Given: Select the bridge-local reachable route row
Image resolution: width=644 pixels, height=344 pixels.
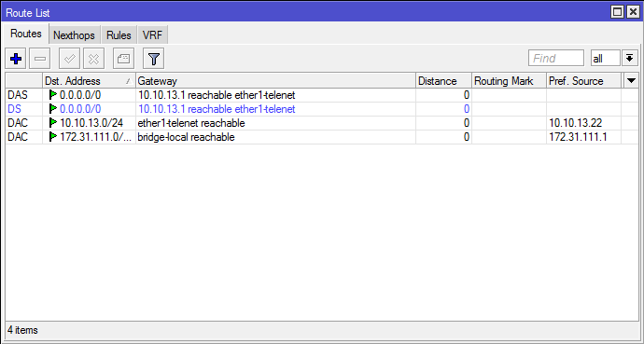Looking at the screenshot, I should tap(322, 137).
